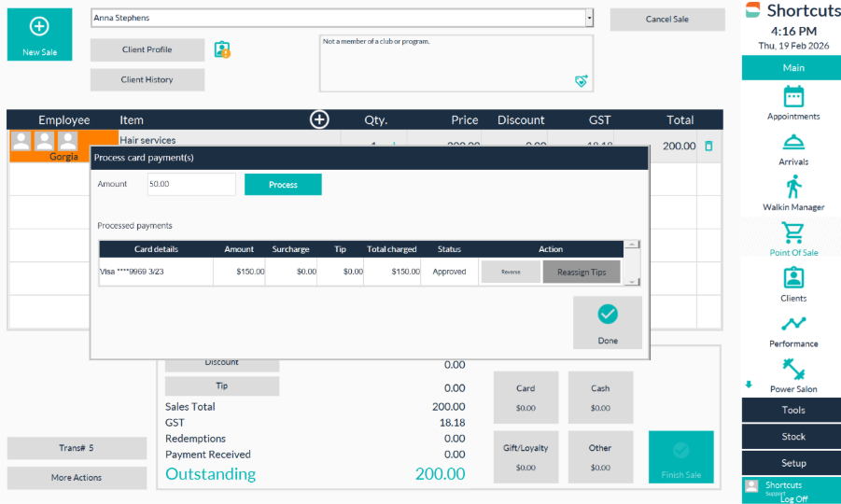Click the loyalty heart tag icon

click(581, 81)
